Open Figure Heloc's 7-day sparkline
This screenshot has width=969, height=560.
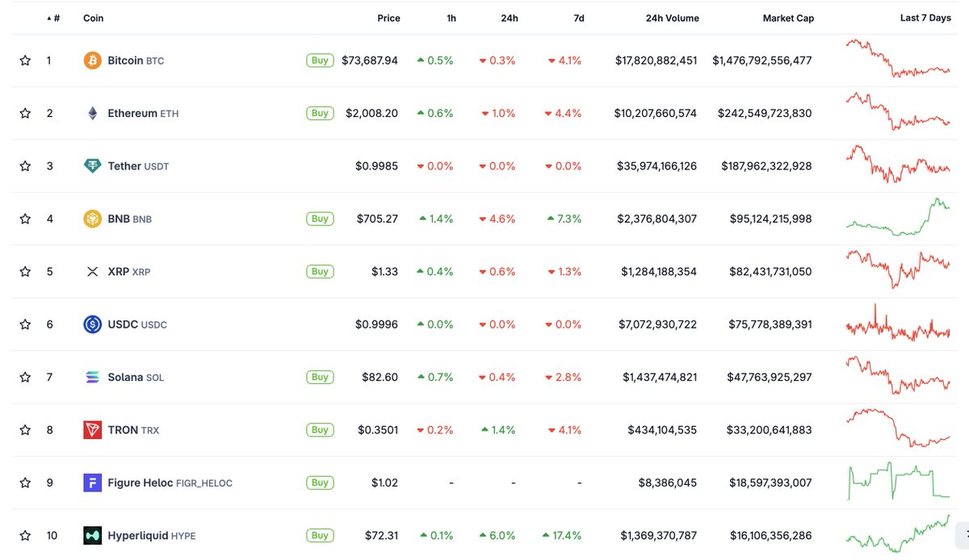(x=898, y=481)
